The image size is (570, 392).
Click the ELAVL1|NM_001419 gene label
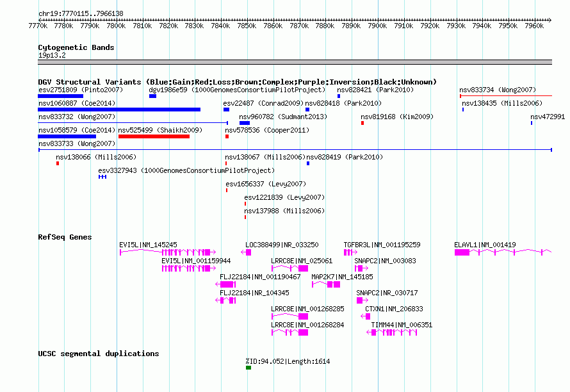485,245
